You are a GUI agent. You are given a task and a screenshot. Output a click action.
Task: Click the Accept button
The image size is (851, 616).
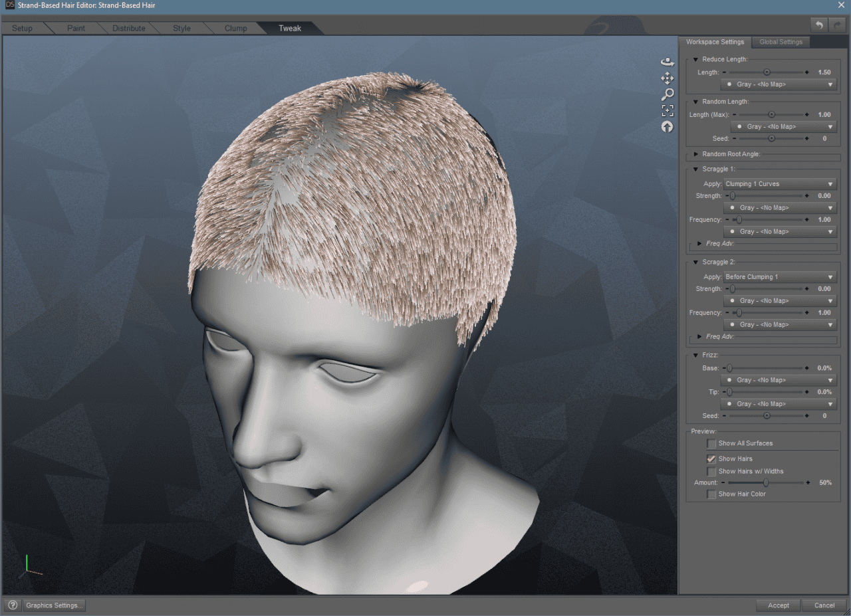coord(778,605)
